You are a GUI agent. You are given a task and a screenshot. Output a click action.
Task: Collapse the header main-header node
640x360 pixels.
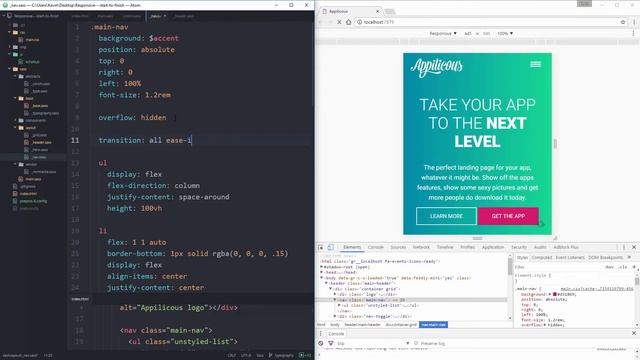point(326,283)
